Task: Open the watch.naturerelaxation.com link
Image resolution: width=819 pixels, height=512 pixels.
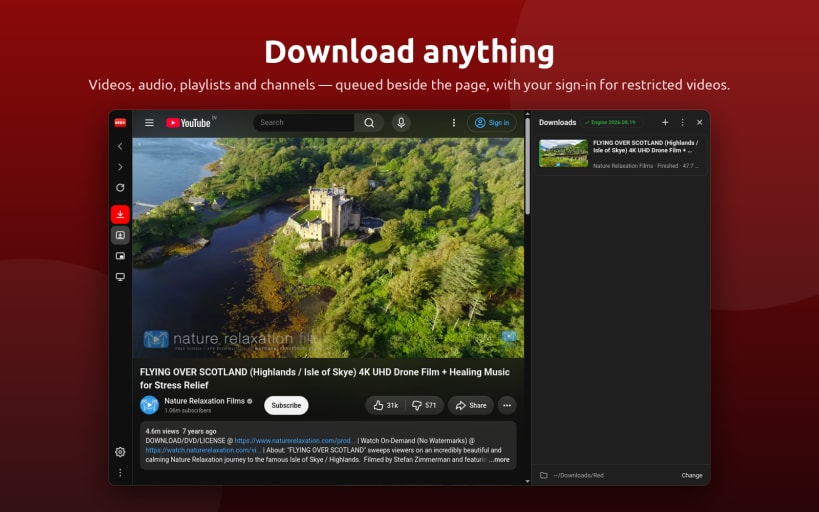Action: (203, 450)
